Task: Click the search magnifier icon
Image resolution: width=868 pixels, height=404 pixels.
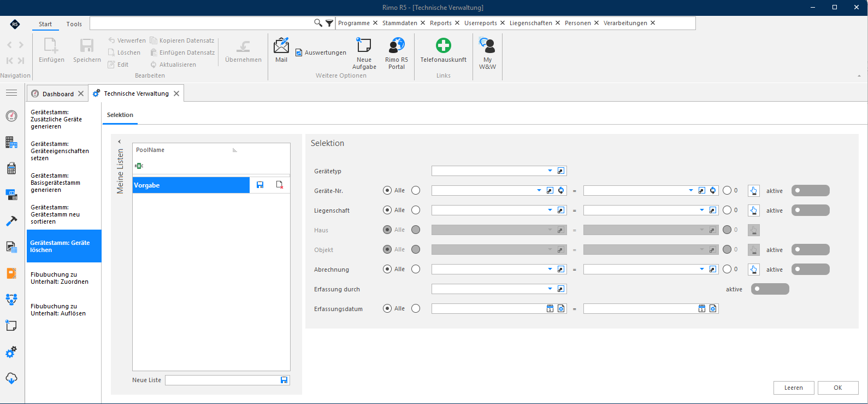Action: click(318, 23)
